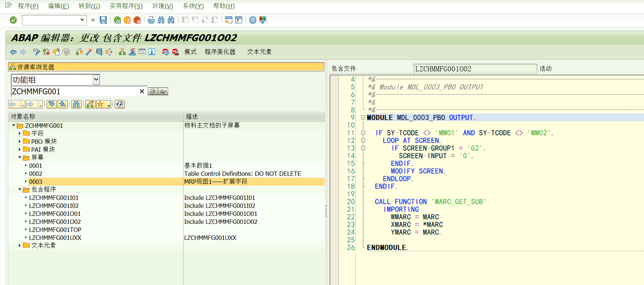This screenshot has height=285, width=644.
Task: Click the Customize Local Layout monitor icon
Action: click(262, 20)
